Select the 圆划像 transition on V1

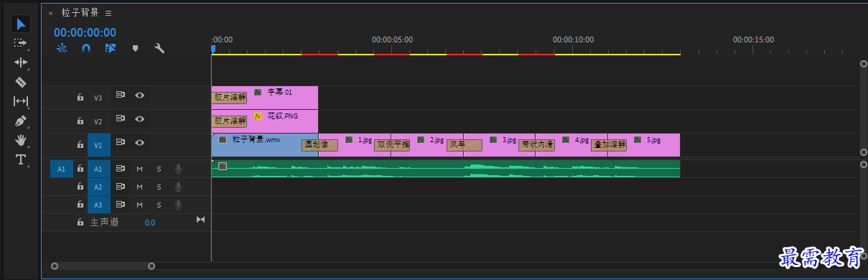point(319,145)
